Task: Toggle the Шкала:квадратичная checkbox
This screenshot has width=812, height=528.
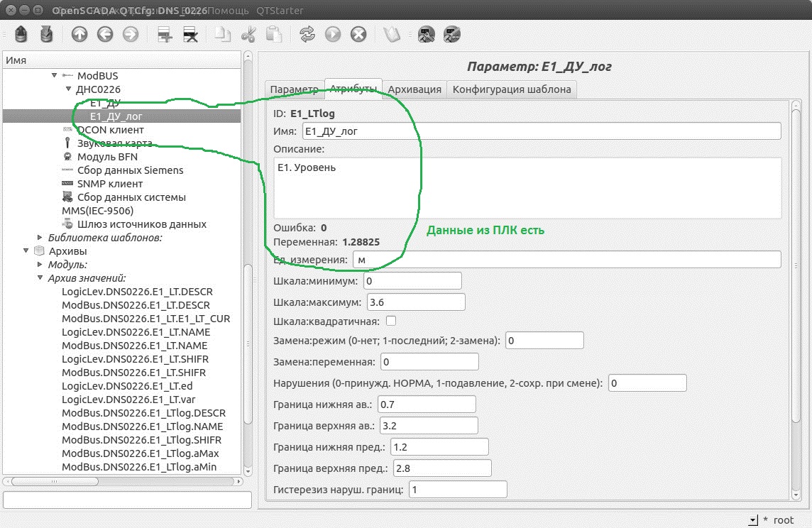Action: point(390,321)
